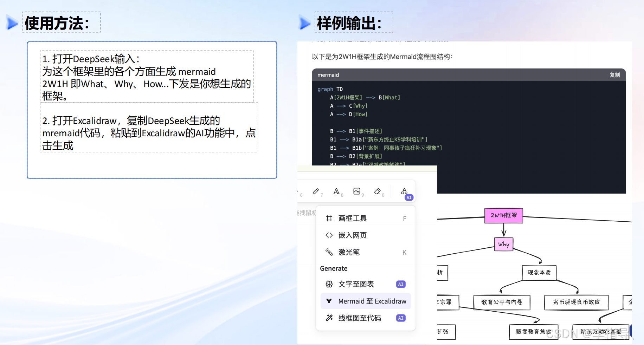
Task: Copy the mermaid code with 复制
Action: (615, 75)
